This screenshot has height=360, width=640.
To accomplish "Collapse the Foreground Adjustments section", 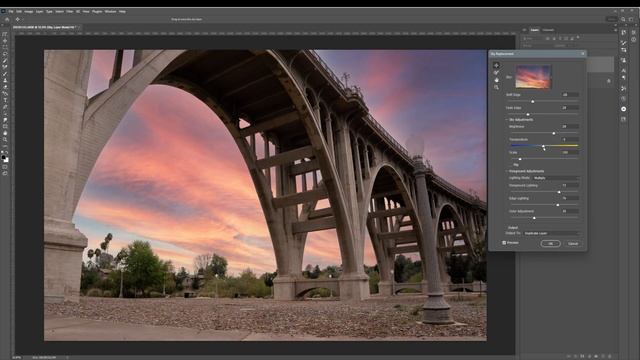I will (507, 171).
